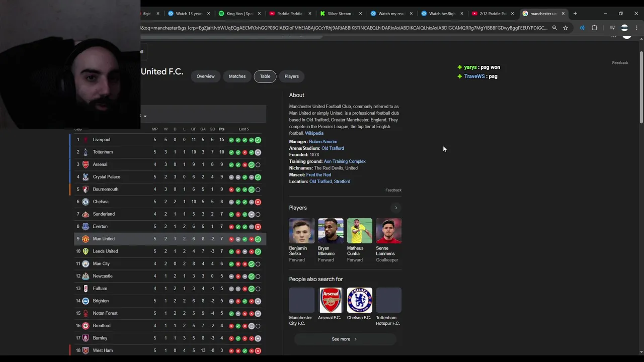Open Chelsea F.C. related search thumbnail
The width and height of the screenshot is (644, 362).
point(360,300)
